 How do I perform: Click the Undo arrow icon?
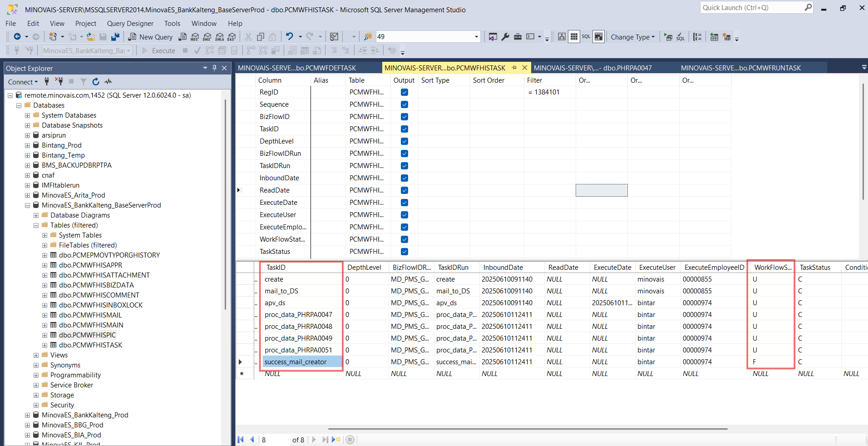point(289,37)
